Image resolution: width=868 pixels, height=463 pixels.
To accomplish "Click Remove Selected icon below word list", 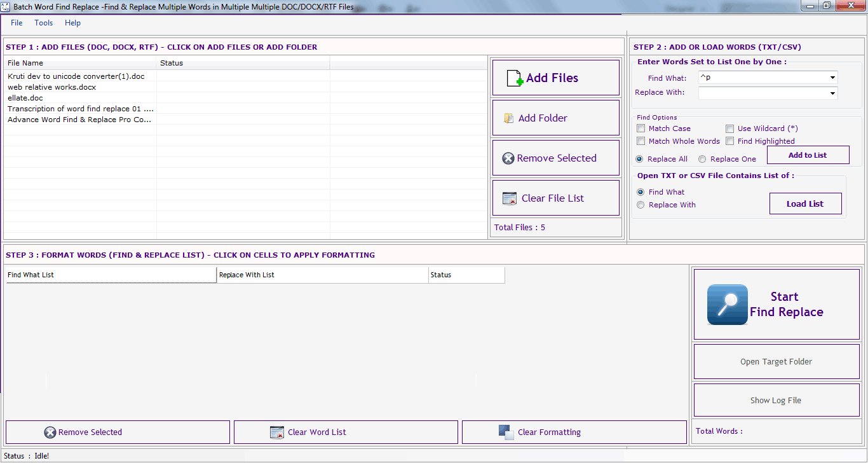I will (50, 432).
